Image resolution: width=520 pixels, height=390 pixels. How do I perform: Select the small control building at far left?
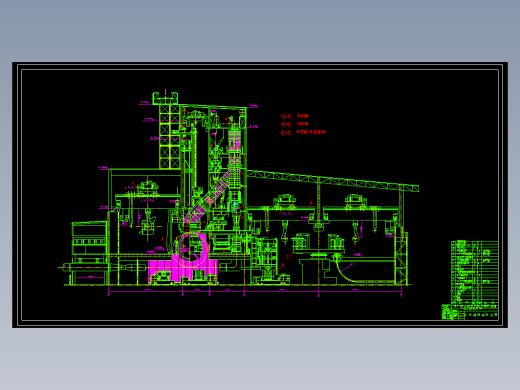click(x=89, y=242)
